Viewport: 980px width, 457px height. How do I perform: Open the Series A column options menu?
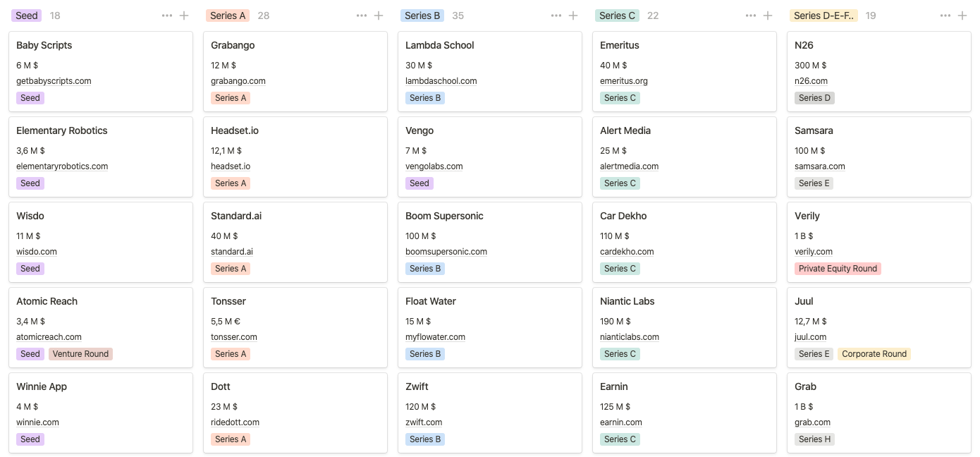(362, 16)
